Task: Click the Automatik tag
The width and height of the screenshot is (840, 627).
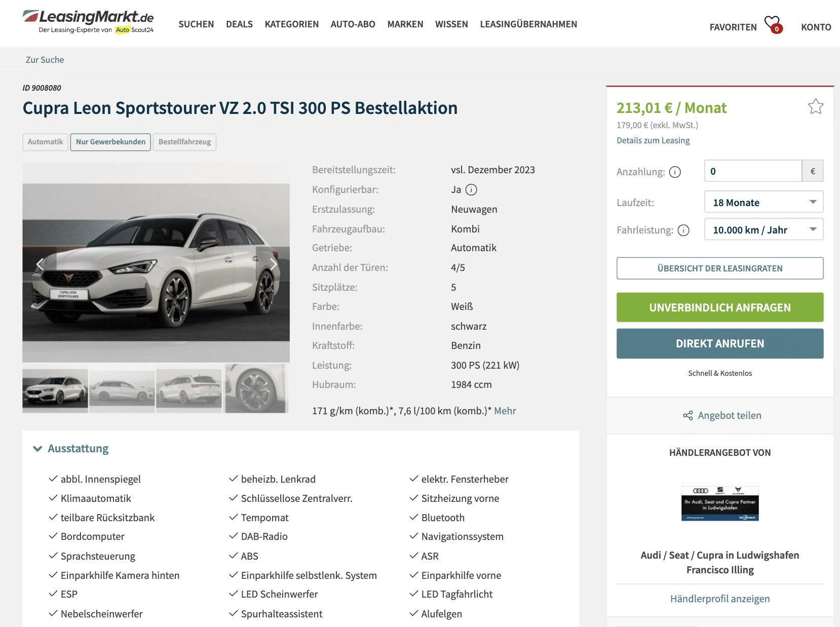Action: tap(46, 142)
